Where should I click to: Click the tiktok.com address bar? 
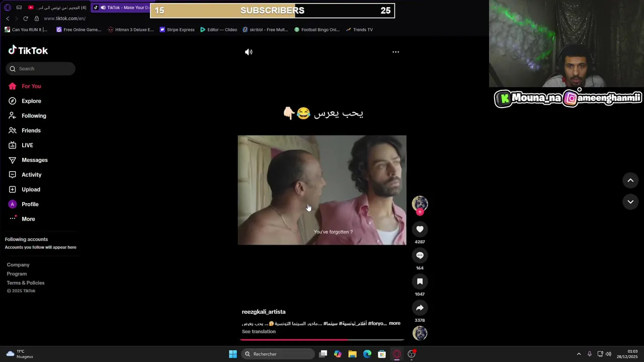click(x=64, y=19)
